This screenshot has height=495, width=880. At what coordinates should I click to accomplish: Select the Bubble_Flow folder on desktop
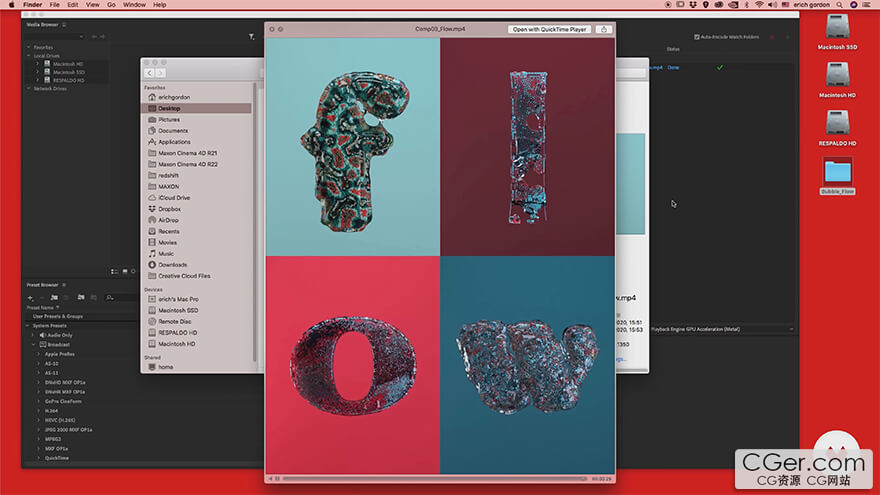(838, 173)
